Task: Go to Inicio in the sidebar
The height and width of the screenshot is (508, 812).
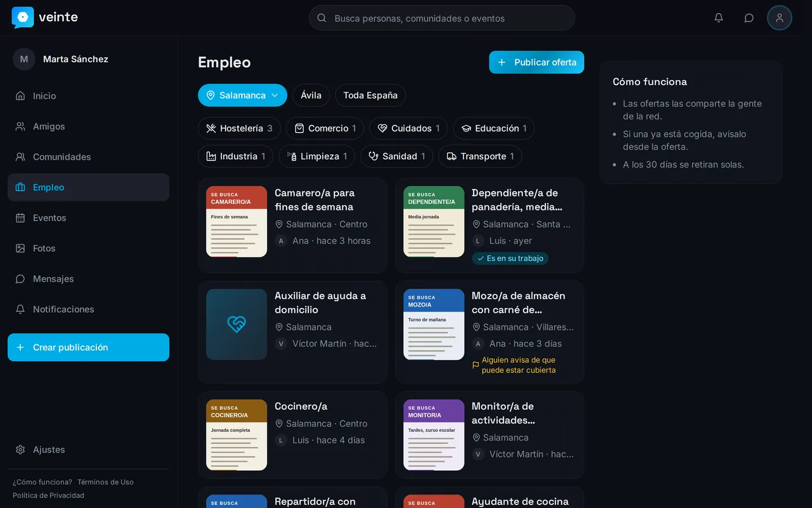Action: [89, 96]
